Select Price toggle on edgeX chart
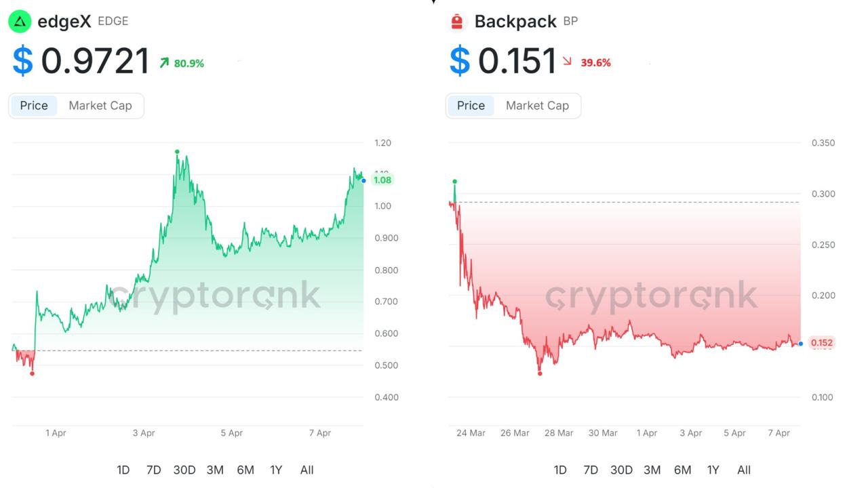868x488 pixels. click(x=34, y=106)
